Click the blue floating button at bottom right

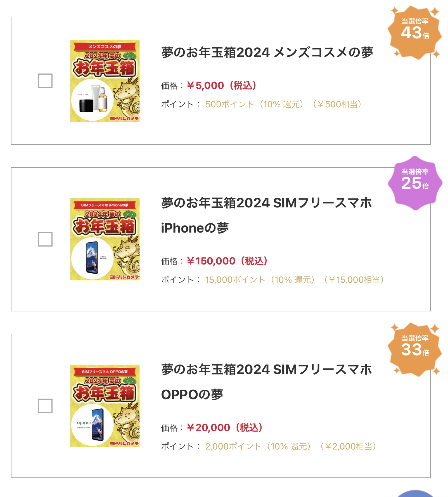pyautogui.click(x=416, y=494)
